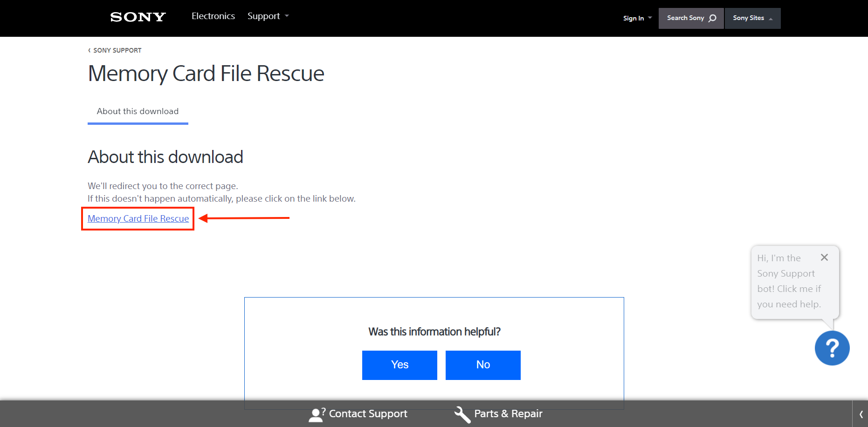The width and height of the screenshot is (868, 427).
Task: Click the arrow at the bottom bar's right end
Action: (861, 414)
